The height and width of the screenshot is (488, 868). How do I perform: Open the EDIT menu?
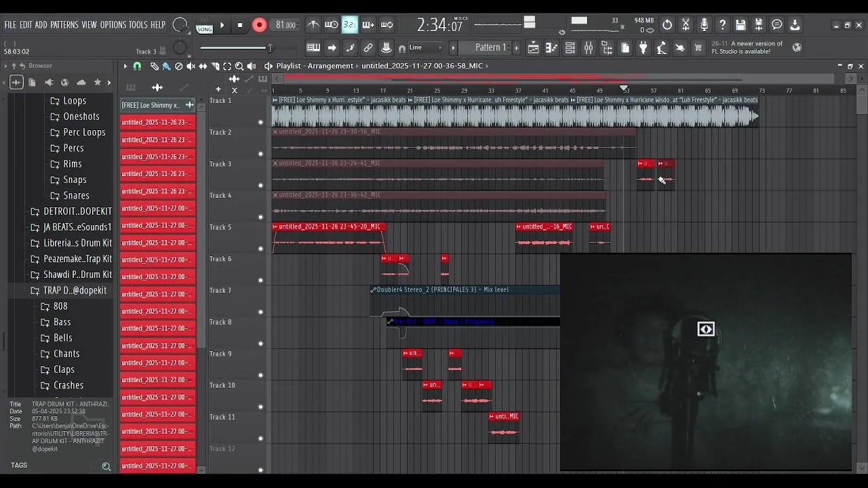pyautogui.click(x=26, y=25)
